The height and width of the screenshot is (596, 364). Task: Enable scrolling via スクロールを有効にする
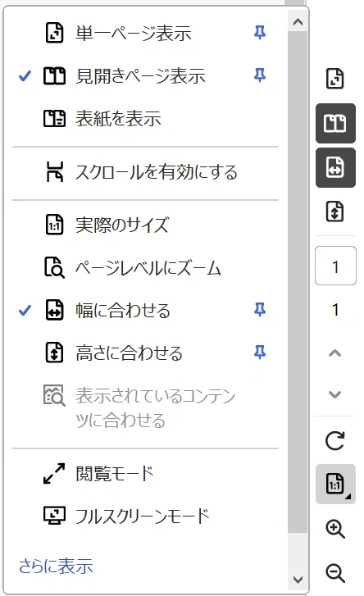tap(146, 172)
